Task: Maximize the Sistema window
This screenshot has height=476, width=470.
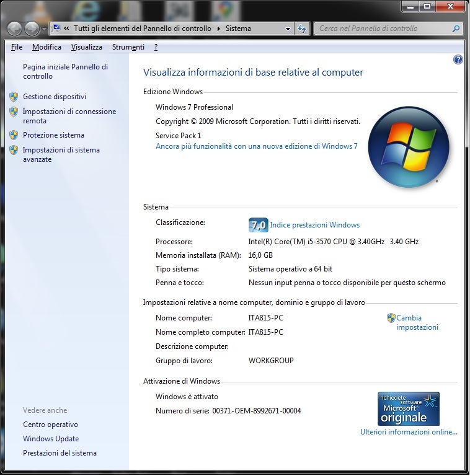Action: (x=427, y=6)
